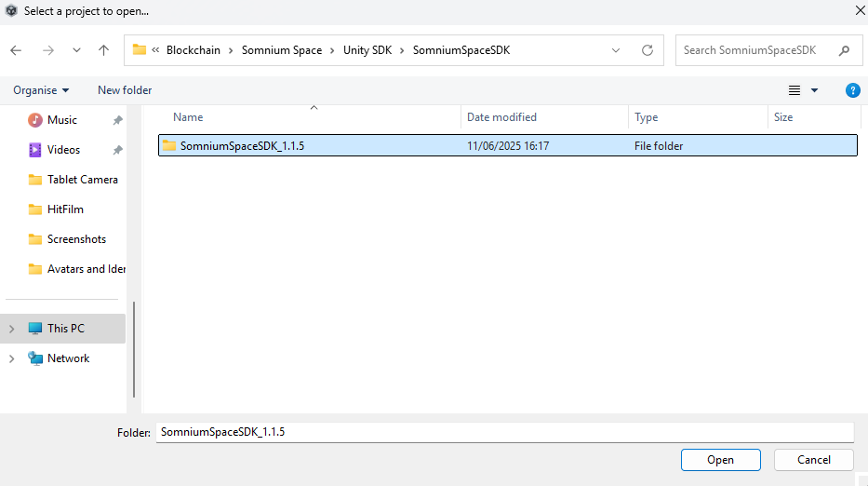The image size is (868, 486).
Task: Sort files by Date modified column
Action: [x=501, y=117]
